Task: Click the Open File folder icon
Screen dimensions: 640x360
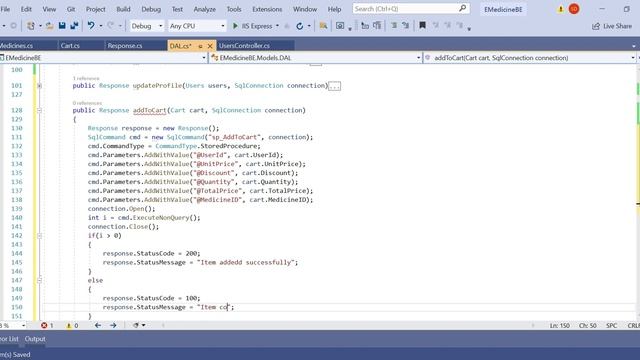Action: 49,26
